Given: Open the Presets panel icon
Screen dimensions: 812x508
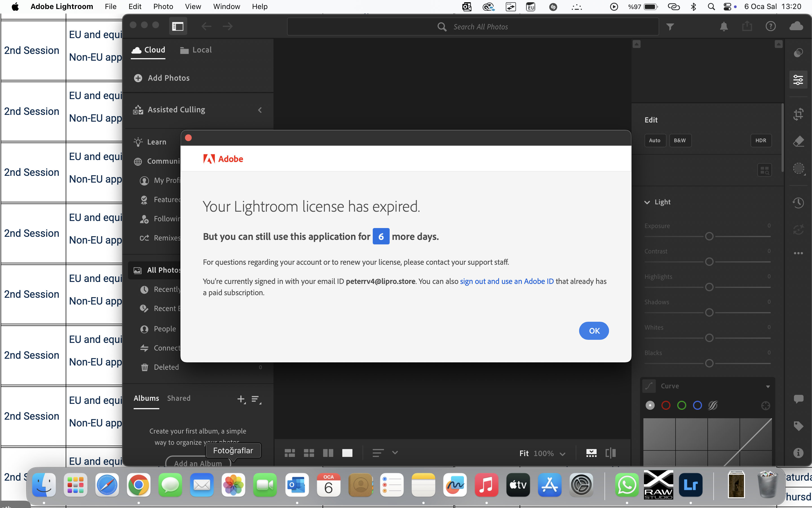Looking at the screenshot, I should click(798, 53).
